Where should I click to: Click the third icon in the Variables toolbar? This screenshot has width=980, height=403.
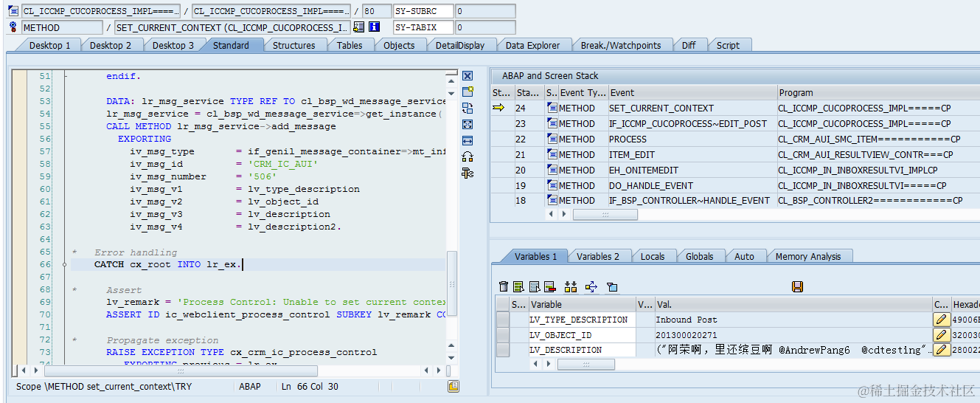coord(535,286)
